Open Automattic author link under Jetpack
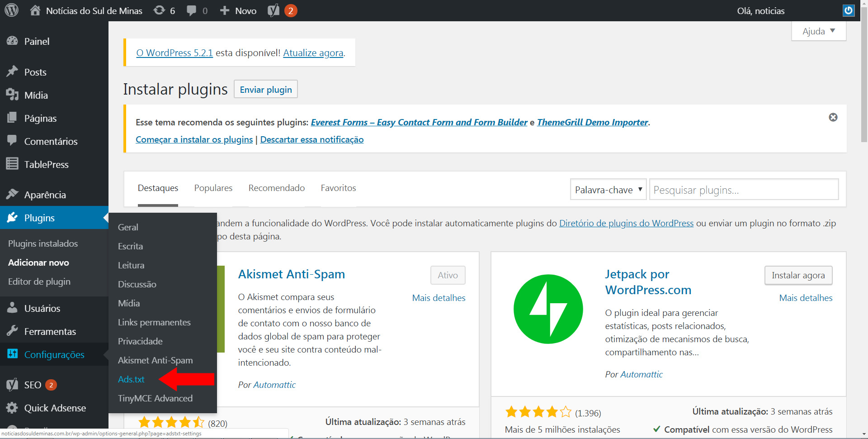The width and height of the screenshot is (868, 439). (x=642, y=374)
